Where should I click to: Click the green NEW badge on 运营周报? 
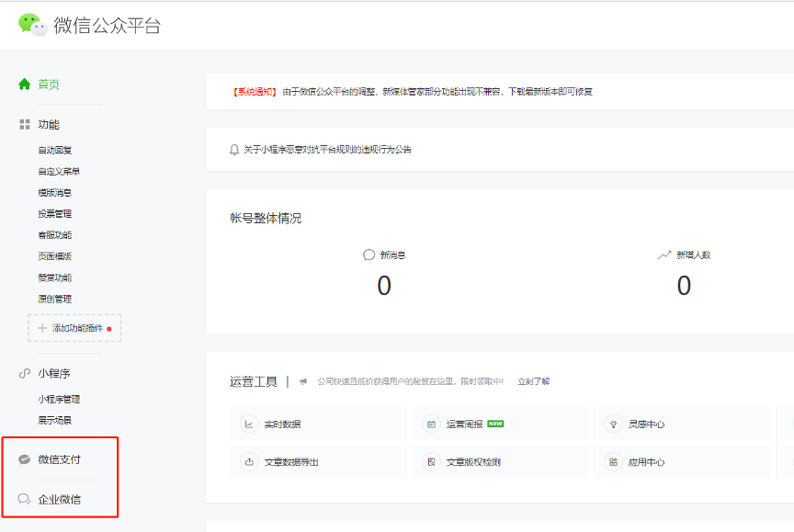coord(495,424)
